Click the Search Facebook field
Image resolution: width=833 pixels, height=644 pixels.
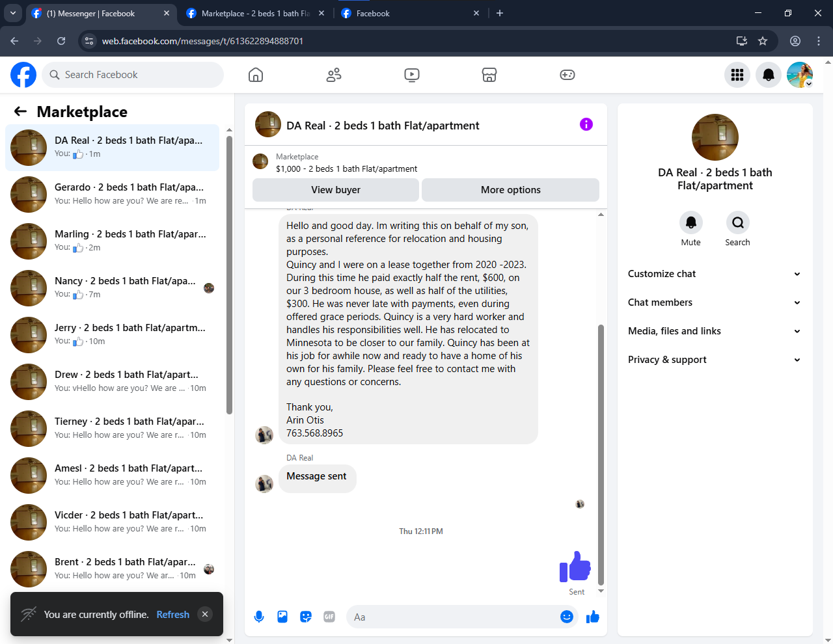[x=133, y=75]
